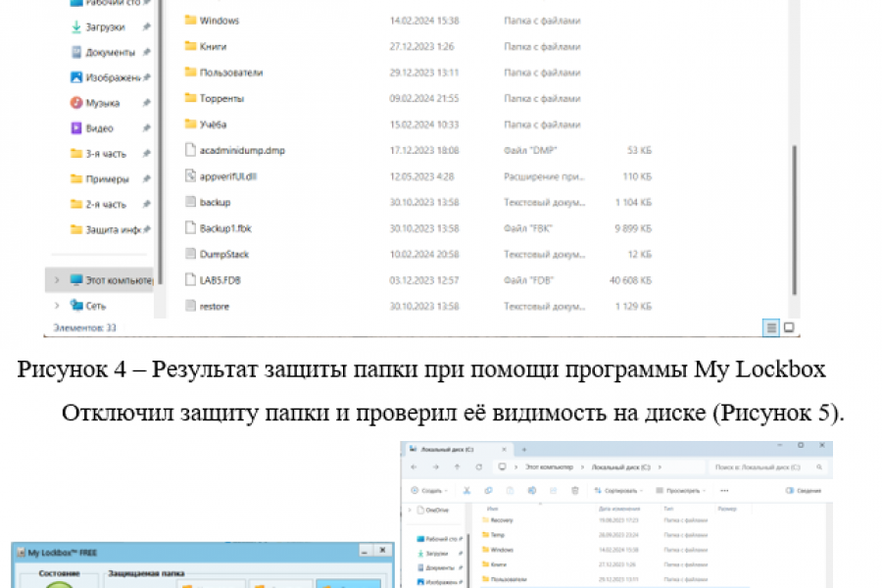This screenshot has height=588, width=882.
Task: Select file appverifUI.dll
Action: tap(221, 176)
